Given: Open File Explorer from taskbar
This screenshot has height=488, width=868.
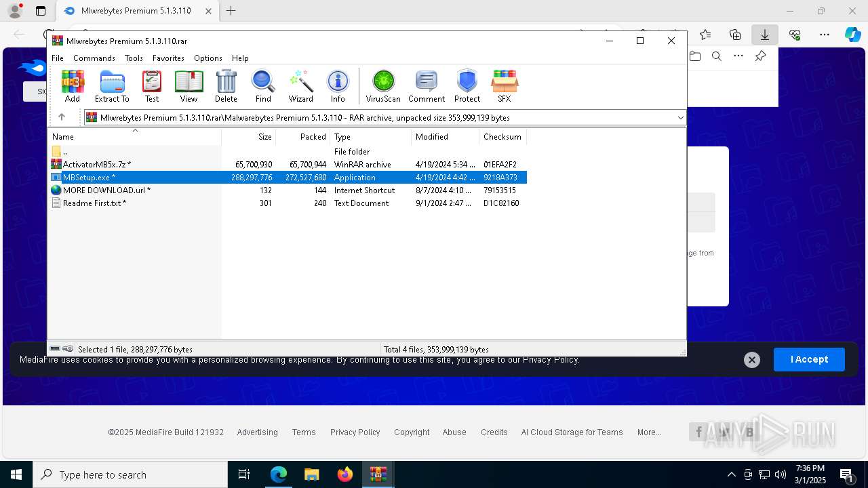Looking at the screenshot, I should pos(311,474).
